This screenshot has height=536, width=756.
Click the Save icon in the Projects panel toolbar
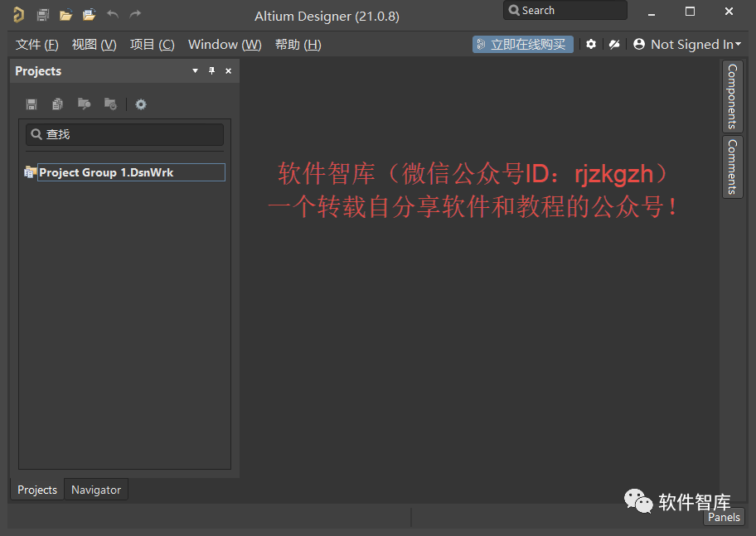click(x=31, y=104)
